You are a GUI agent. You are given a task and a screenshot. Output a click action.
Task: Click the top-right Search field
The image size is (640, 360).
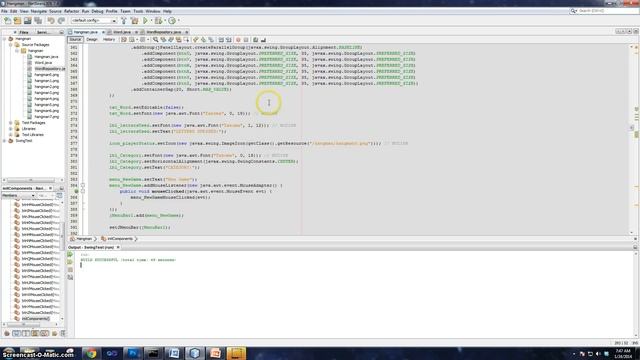pyautogui.click(x=604, y=11)
